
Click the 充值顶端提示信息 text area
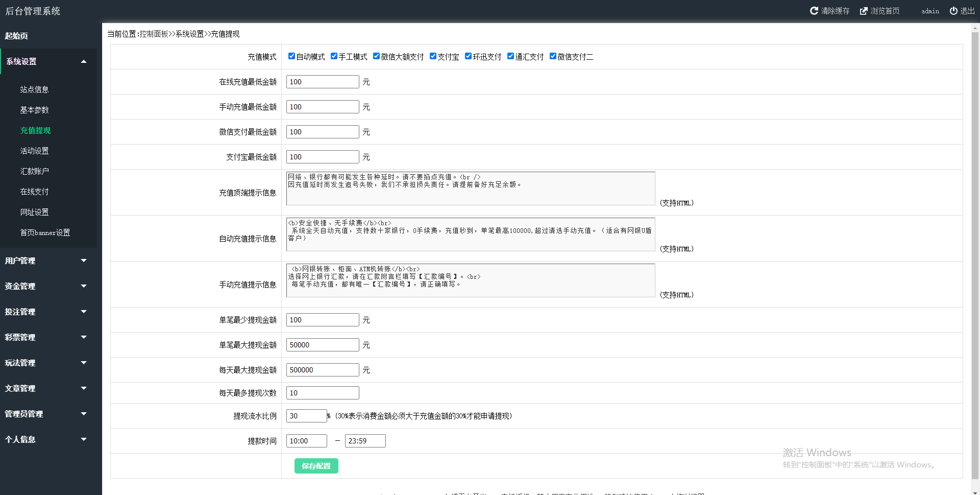(470, 188)
